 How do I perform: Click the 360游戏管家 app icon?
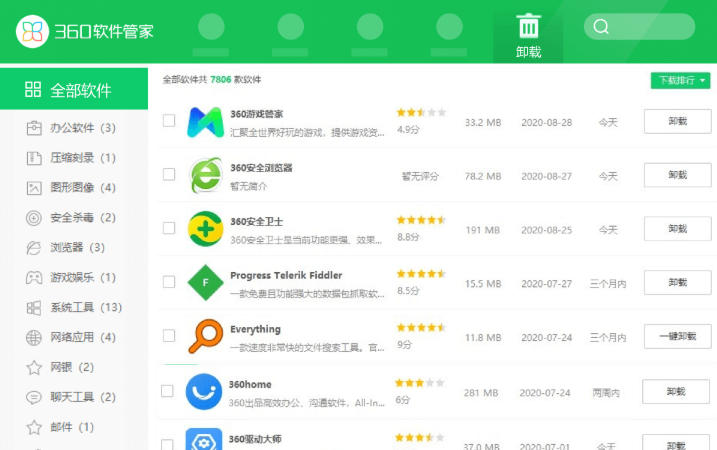[205, 122]
